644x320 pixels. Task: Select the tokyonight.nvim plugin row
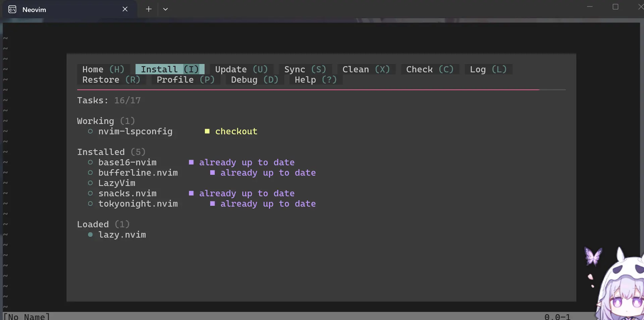138,204
